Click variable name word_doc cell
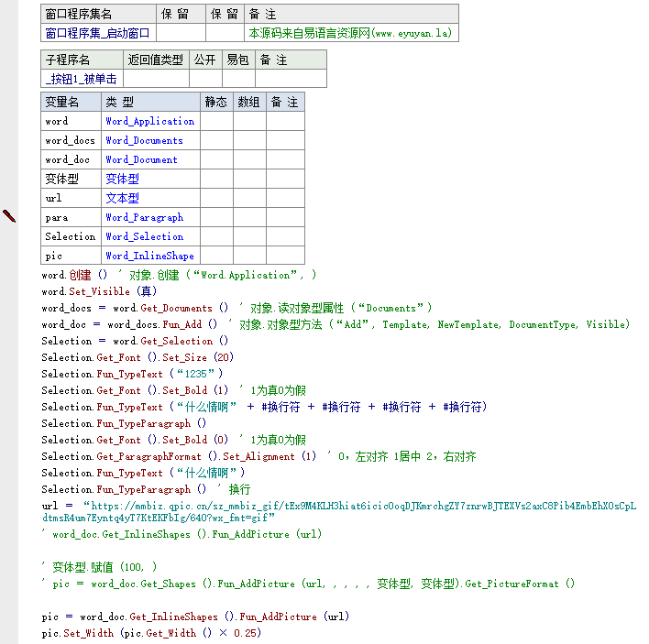Viewport: 649px width, 644px height. 71,159
